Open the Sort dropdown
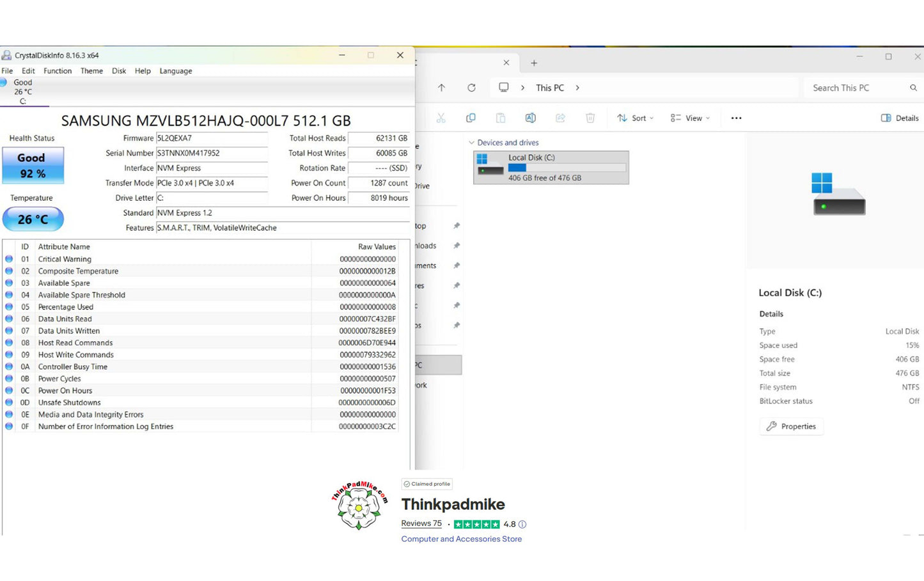924x581 pixels. tap(635, 118)
